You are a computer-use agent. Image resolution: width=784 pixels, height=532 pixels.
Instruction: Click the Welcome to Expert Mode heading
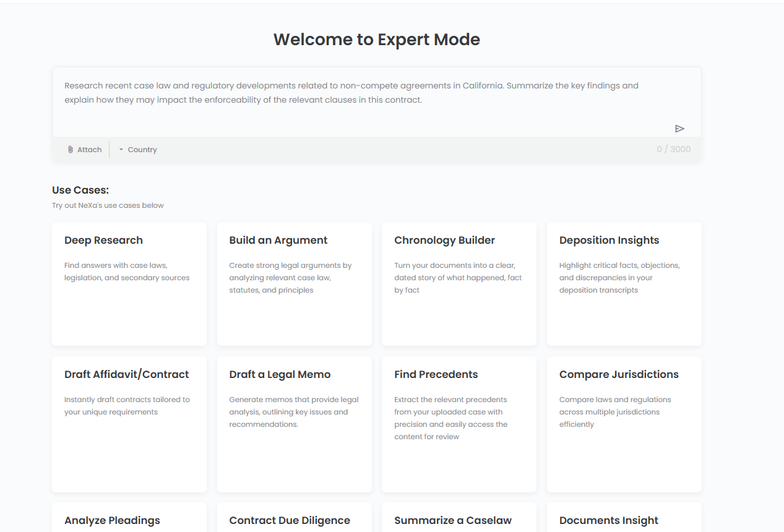(376, 40)
